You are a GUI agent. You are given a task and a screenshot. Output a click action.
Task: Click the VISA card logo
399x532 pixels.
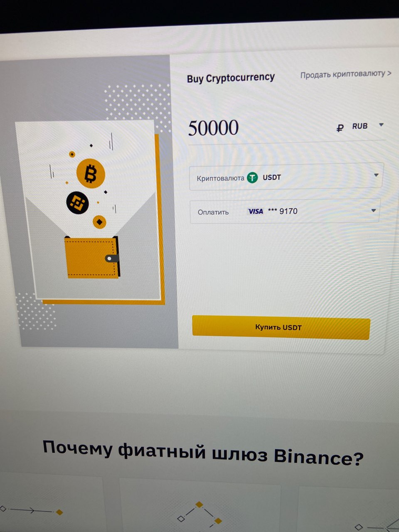click(256, 212)
